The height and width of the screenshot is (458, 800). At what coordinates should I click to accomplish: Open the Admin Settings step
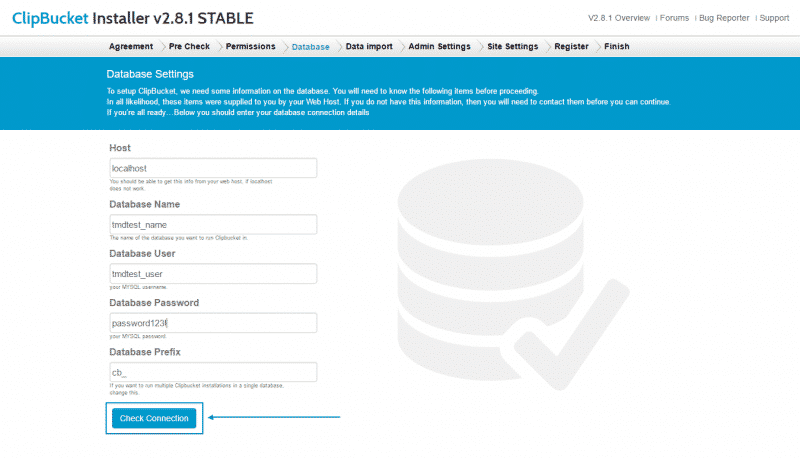click(x=440, y=46)
